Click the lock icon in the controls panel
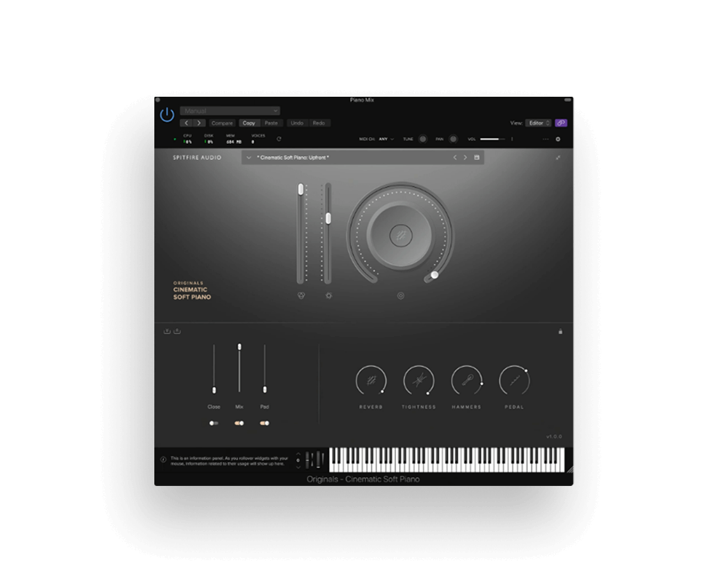Screen dimensions: 728x582 (x=561, y=332)
